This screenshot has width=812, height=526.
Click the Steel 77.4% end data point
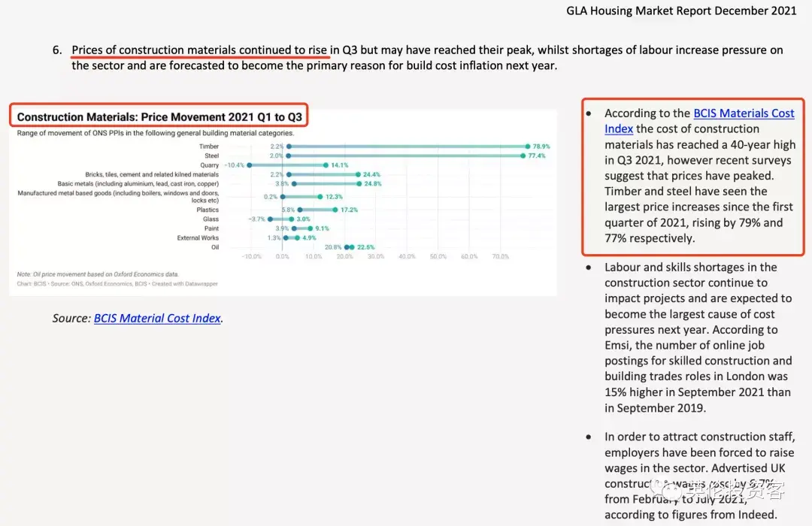pos(523,156)
